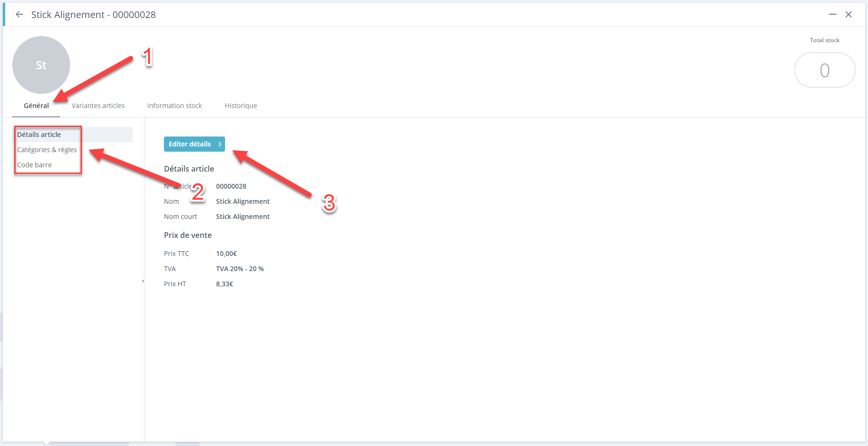
Task: Open the Total stock counter showing 0
Action: click(824, 70)
